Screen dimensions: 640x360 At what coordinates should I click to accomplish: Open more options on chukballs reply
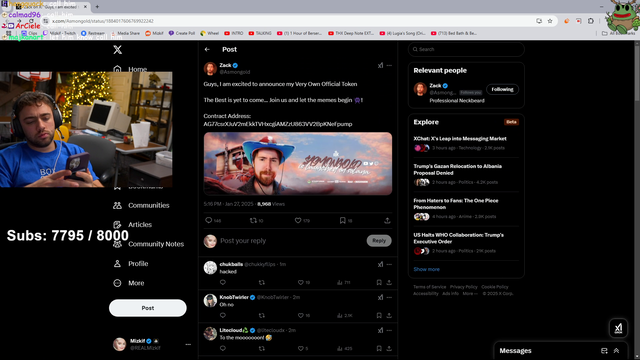[389, 264]
